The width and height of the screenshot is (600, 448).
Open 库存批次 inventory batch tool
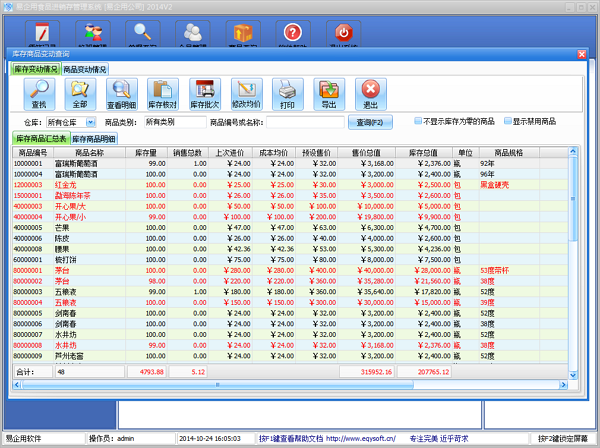point(205,94)
